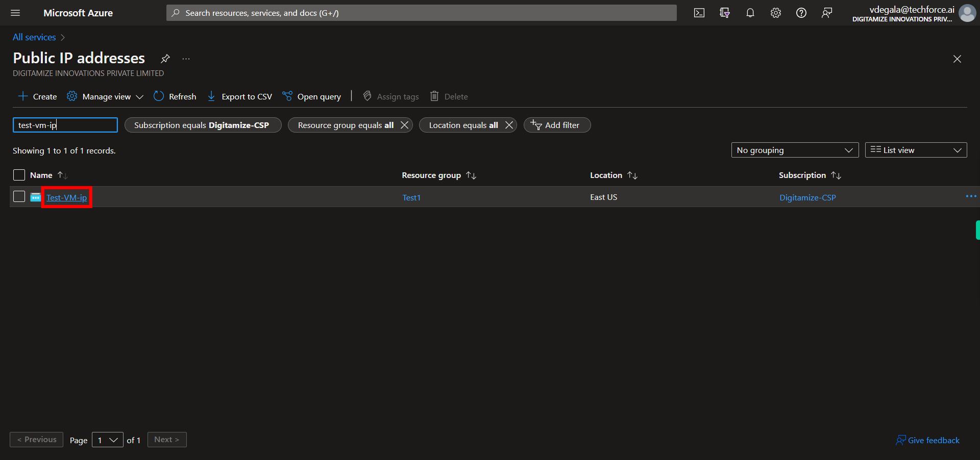Remove the Location filter pill
The height and width of the screenshot is (460, 980).
pos(509,125)
